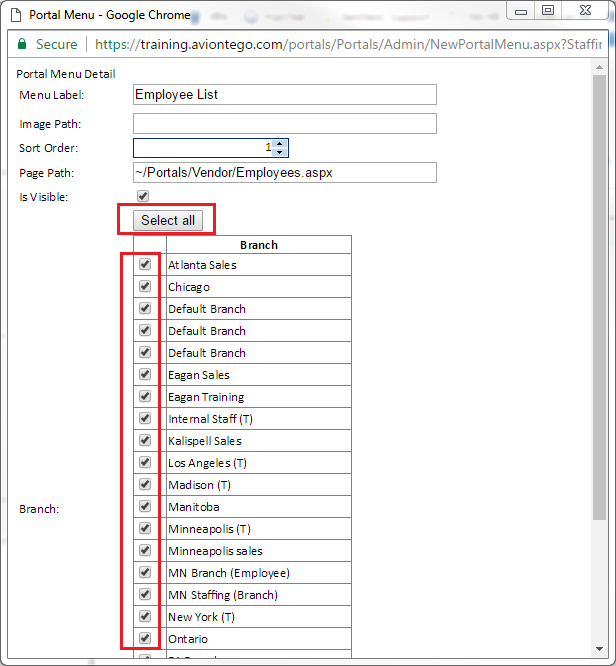Click the Kalispell Sales text

pyautogui.click(x=205, y=441)
